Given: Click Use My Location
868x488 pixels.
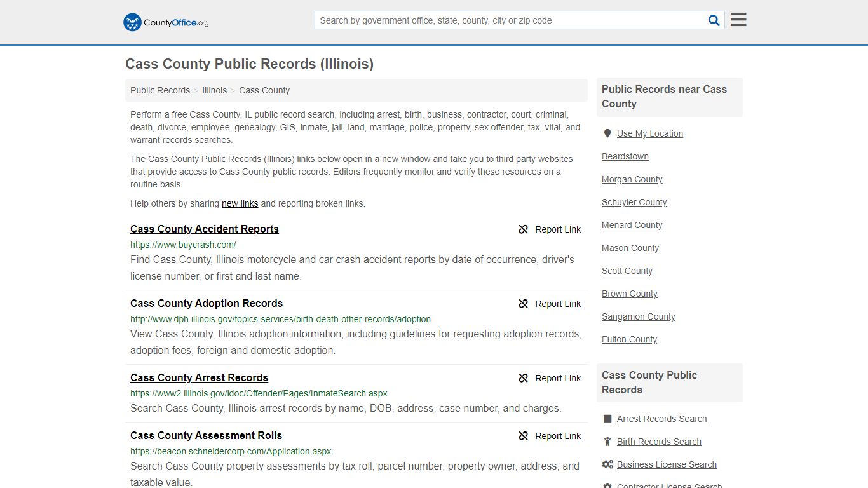Looking at the screenshot, I should click(x=650, y=133).
